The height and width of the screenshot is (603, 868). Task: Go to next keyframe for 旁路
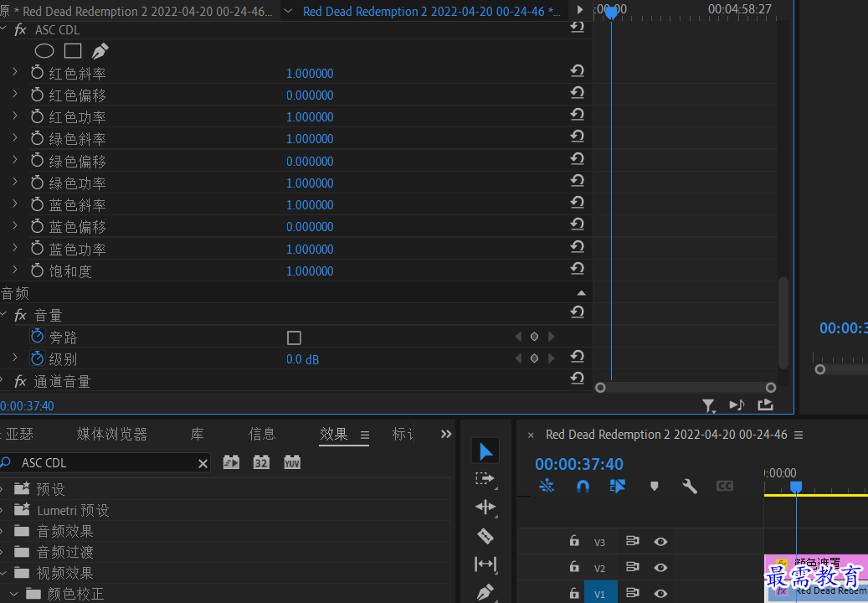click(x=551, y=336)
